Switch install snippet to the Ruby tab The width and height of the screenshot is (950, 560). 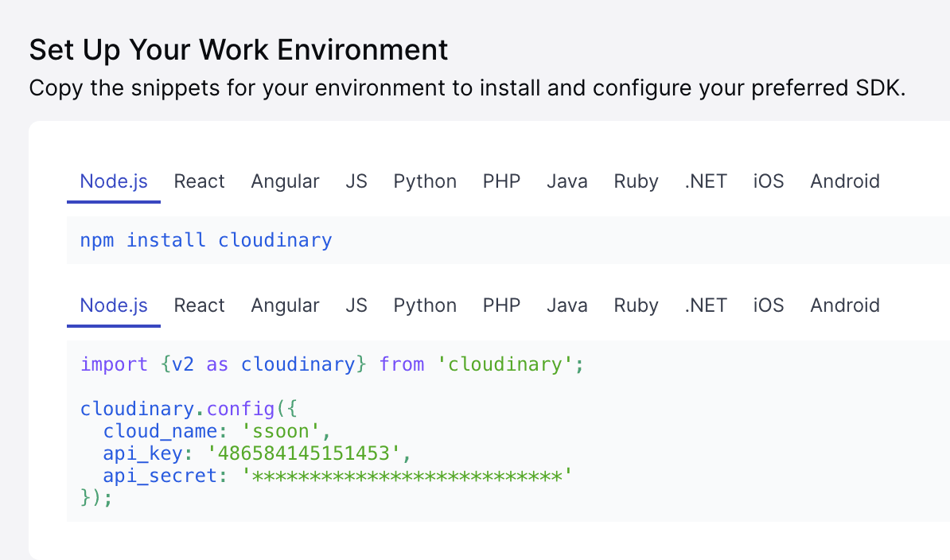tap(636, 181)
